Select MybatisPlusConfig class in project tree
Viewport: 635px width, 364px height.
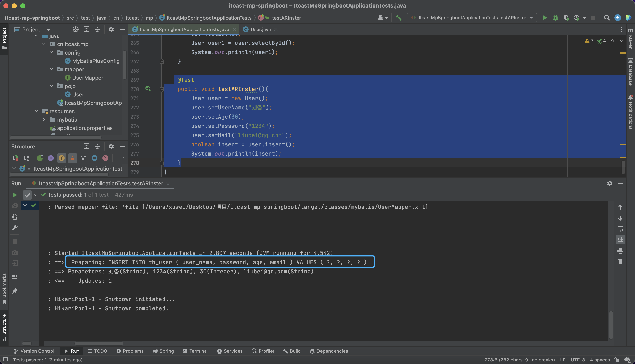point(96,61)
